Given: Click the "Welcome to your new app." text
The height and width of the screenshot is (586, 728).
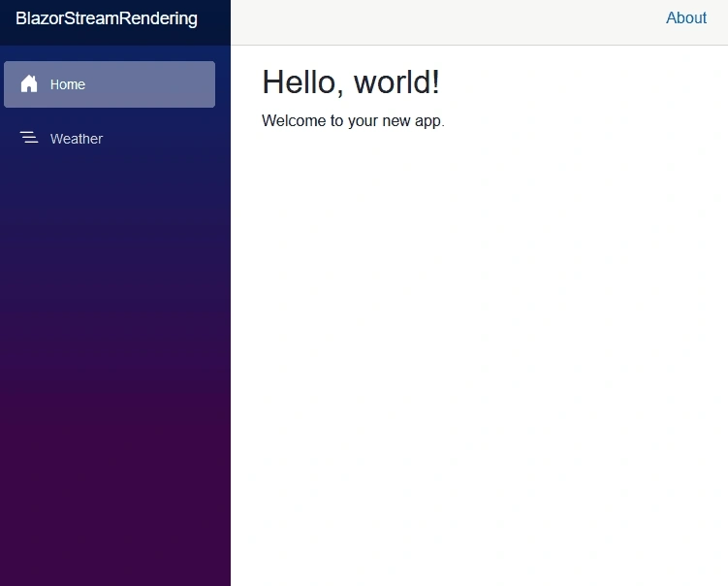Looking at the screenshot, I should 353,121.
